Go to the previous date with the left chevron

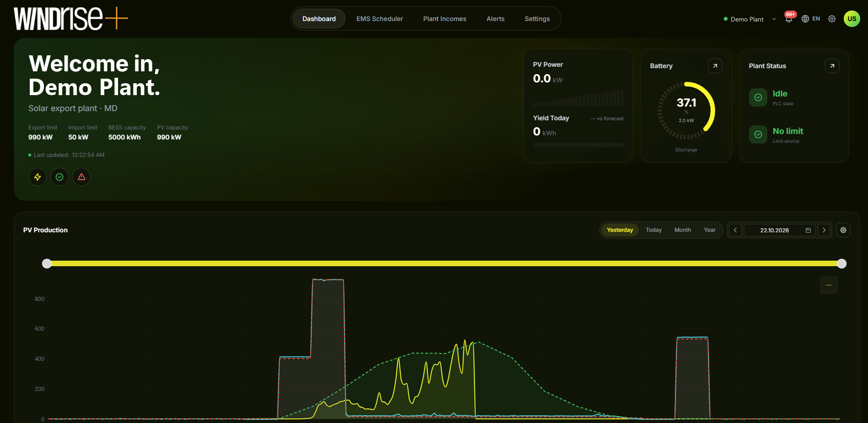coord(735,230)
